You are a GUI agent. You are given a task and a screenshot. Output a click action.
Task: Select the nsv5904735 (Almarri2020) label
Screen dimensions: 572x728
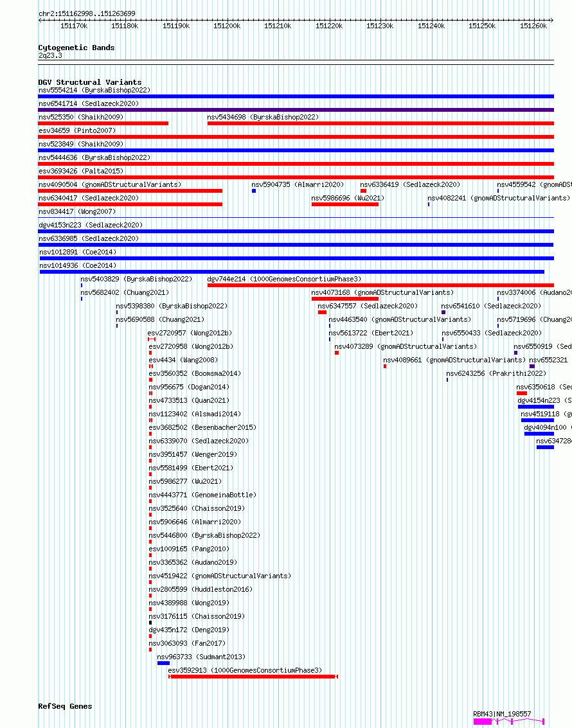298,184
